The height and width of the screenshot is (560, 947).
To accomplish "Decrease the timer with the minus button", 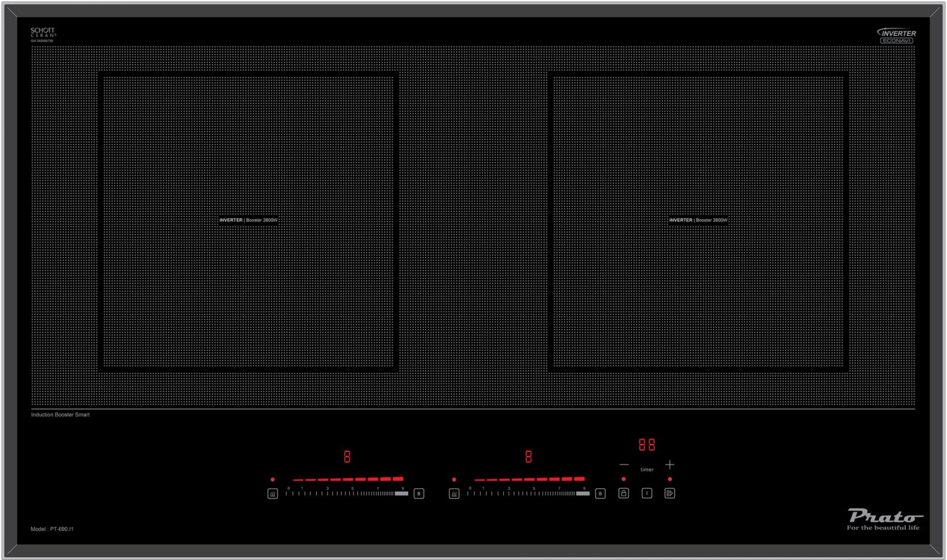I will pos(624,465).
